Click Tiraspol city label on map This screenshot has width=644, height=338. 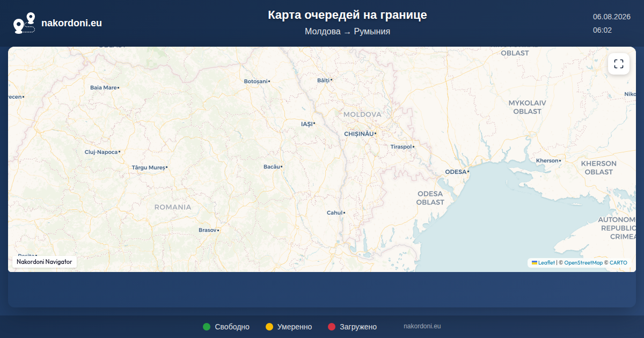click(x=401, y=146)
